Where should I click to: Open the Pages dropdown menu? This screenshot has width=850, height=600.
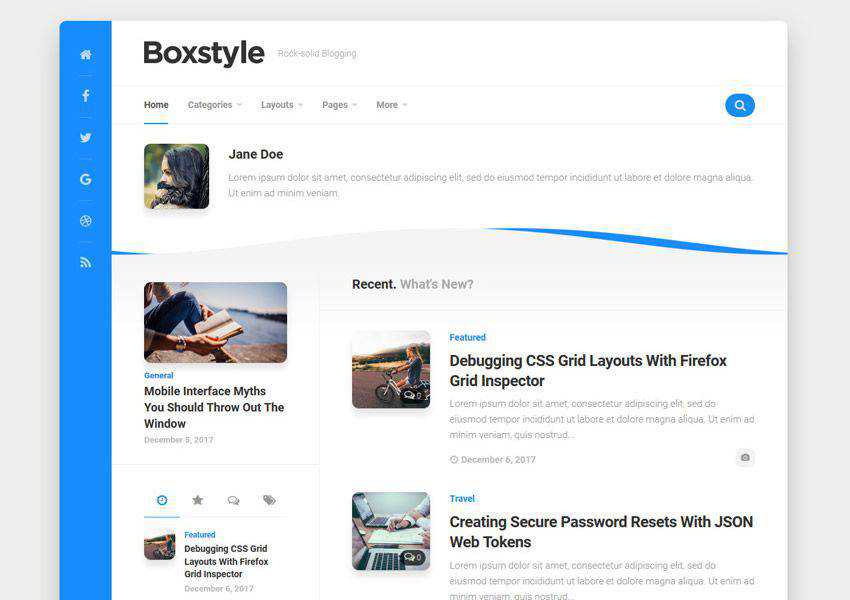pyautogui.click(x=339, y=105)
